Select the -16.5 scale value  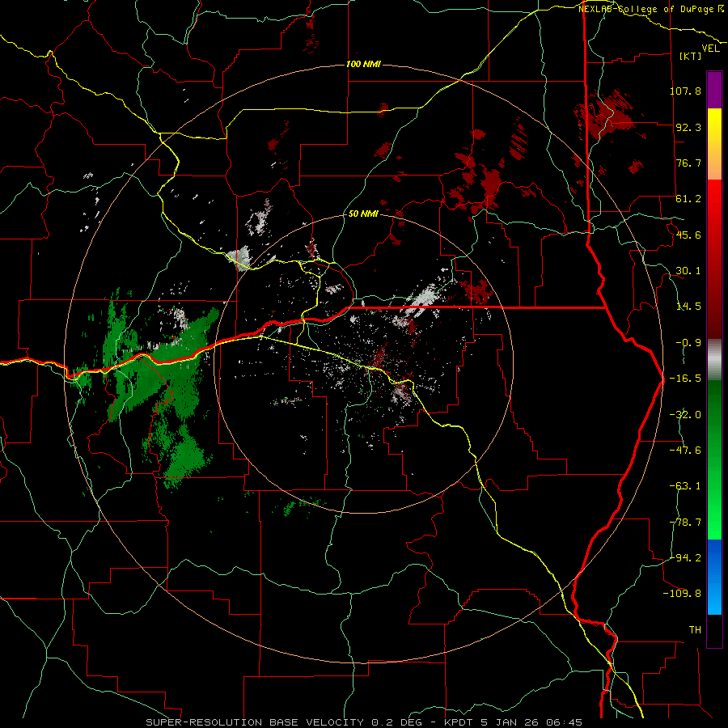pyautogui.click(x=685, y=379)
